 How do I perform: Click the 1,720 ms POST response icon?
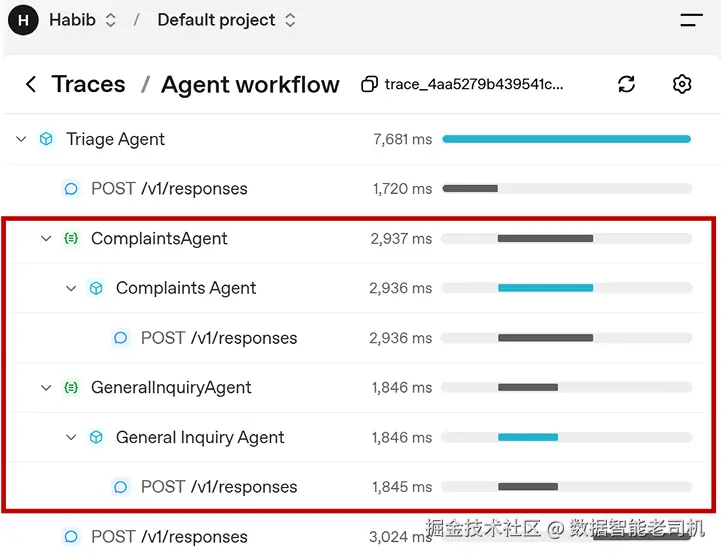pyautogui.click(x=71, y=189)
